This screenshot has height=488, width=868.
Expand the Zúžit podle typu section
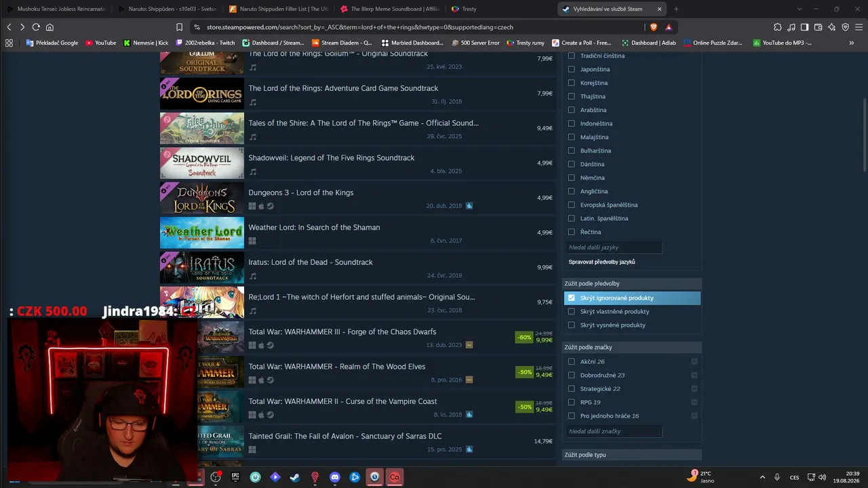pos(632,455)
